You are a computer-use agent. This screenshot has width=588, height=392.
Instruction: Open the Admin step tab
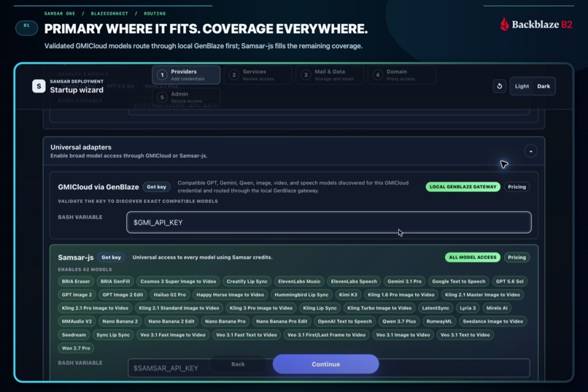click(x=186, y=97)
